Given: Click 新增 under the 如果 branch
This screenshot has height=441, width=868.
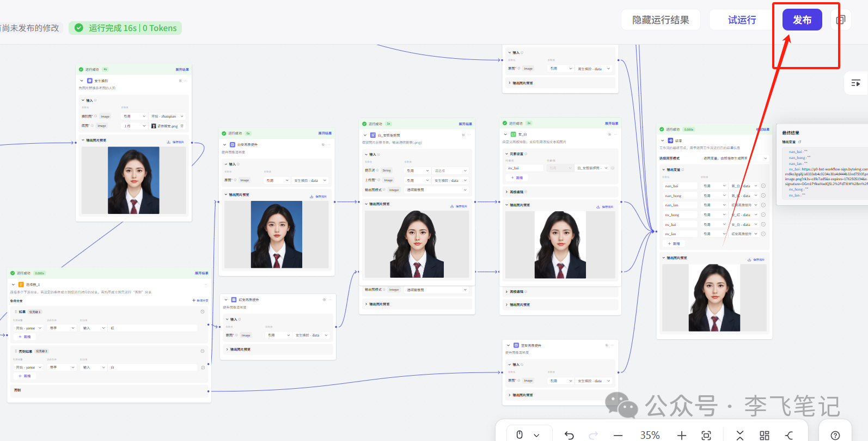Looking at the screenshot, I should click(25, 337).
